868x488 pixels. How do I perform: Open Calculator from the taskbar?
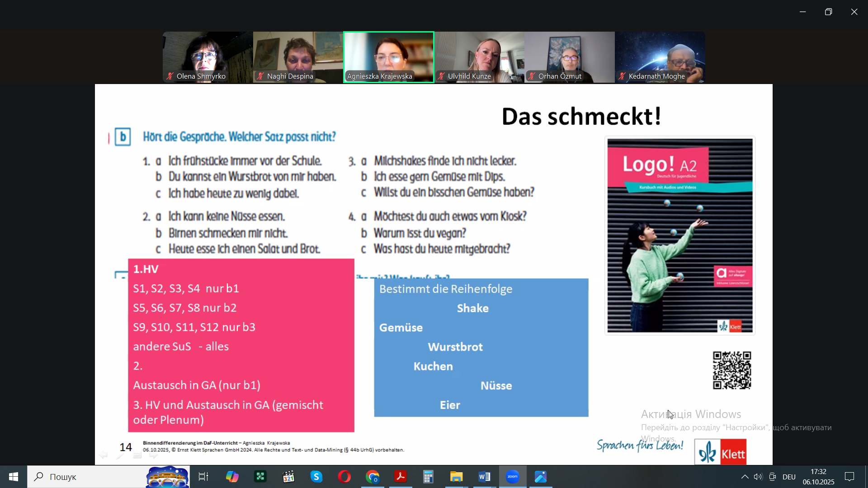429,477
